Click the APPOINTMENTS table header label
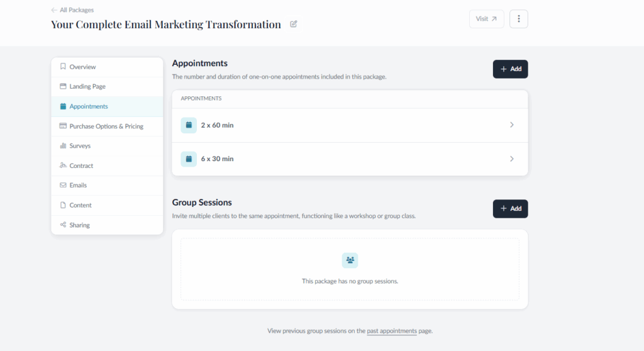This screenshot has height=351, width=644. tap(201, 98)
